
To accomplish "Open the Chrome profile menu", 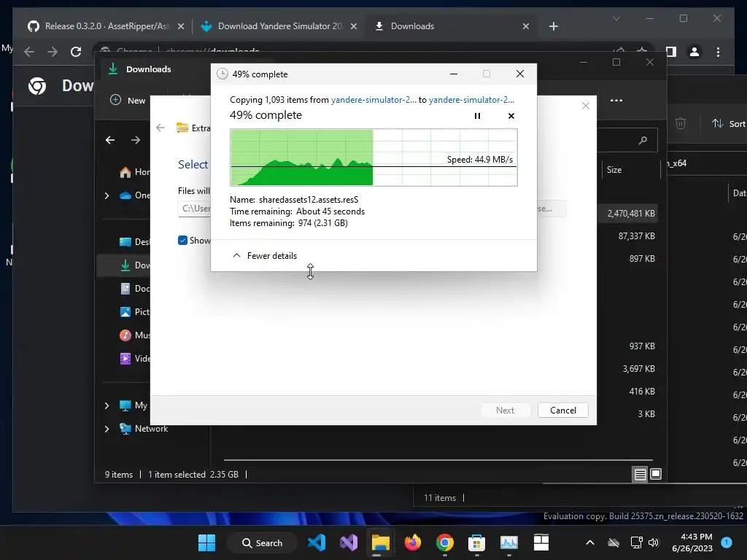I will 694,52.
